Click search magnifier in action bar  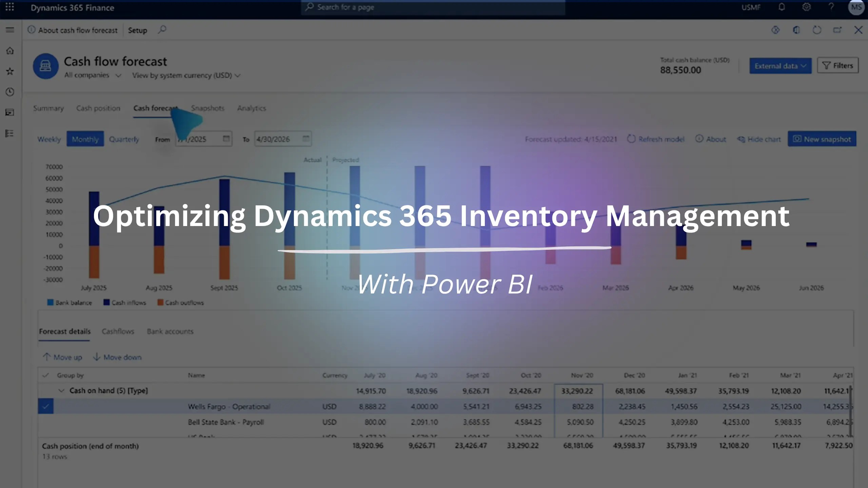click(x=162, y=30)
